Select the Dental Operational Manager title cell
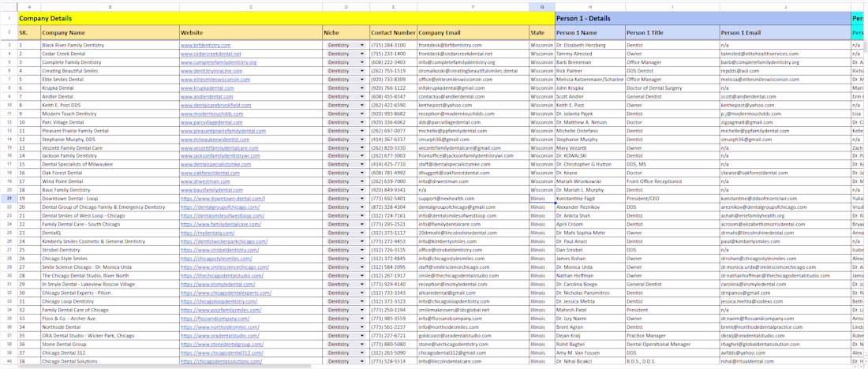The width and height of the screenshot is (868, 369). tap(672, 344)
